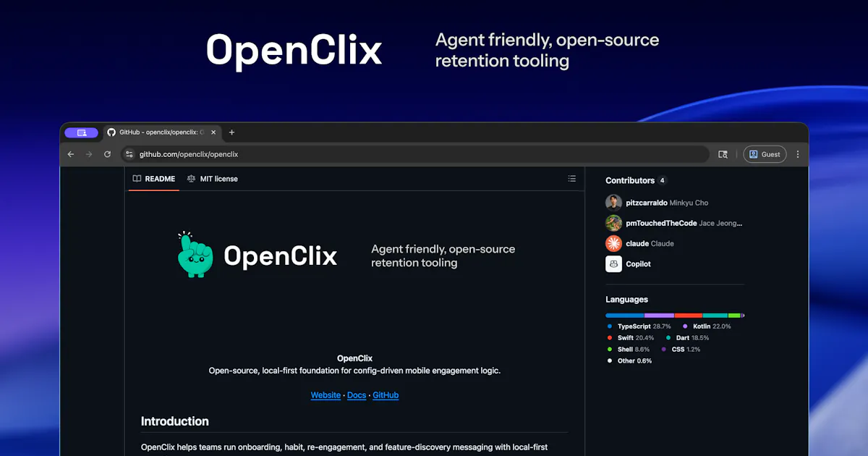
Task: Open the README outline list icon
Action: (x=571, y=179)
